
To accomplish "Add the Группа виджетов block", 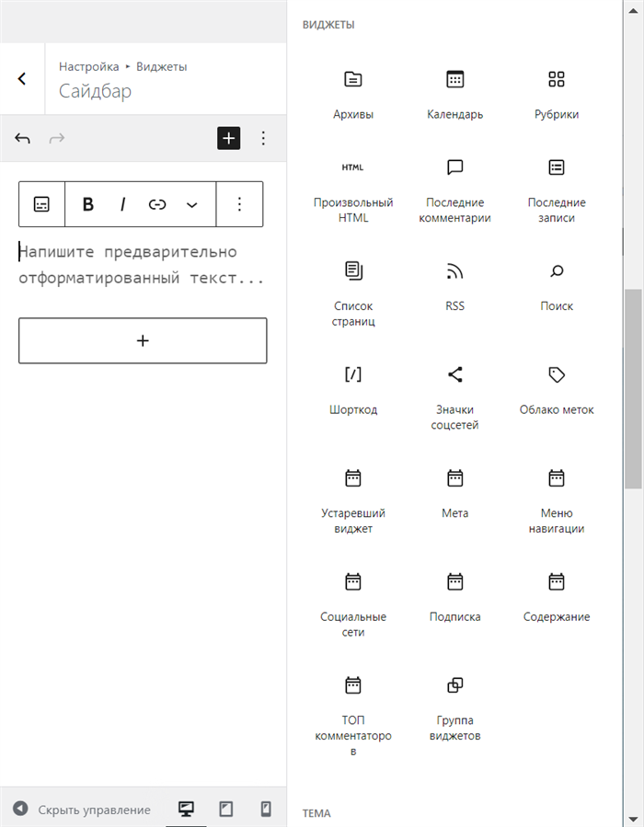I will click(454, 708).
